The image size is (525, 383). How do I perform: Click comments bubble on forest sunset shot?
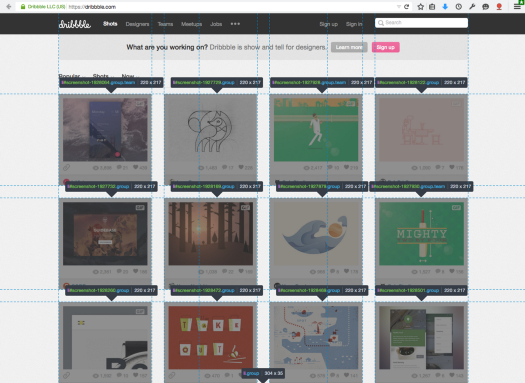[x=225, y=271]
